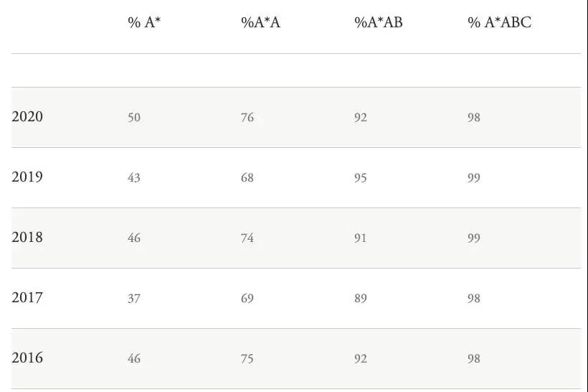The height and width of the screenshot is (392, 588).
Task: Click the value 95 in the 2019 row
Action: (361, 177)
